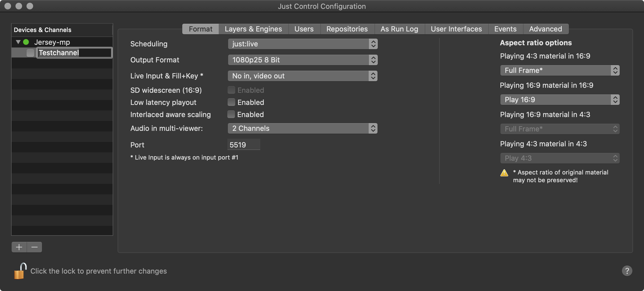Image resolution: width=644 pixels, height=291 pixels.
Task: Switch to the Repositories tab
Action: tap(347, 29)
